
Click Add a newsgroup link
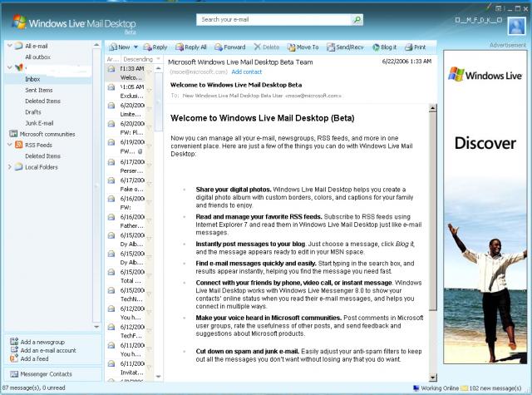click(x=42, y=342)
